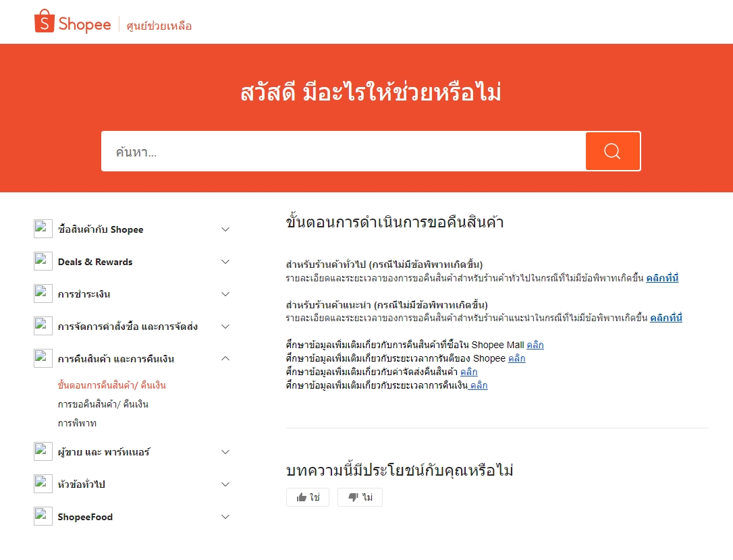The height and width of the screenshot is (560, 733).
Task: Click the icon beside ซื้อสินค้ากับ Shopee
Action: point(43,229)
